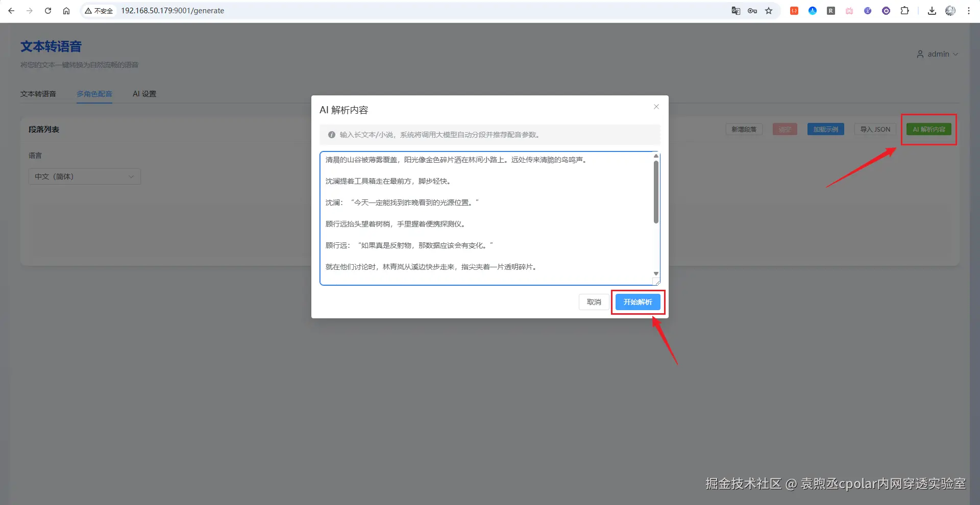The image size is (980, 505).
Task: Click the line starting 就在他们讨论时
Action: [x=432, y=267]
